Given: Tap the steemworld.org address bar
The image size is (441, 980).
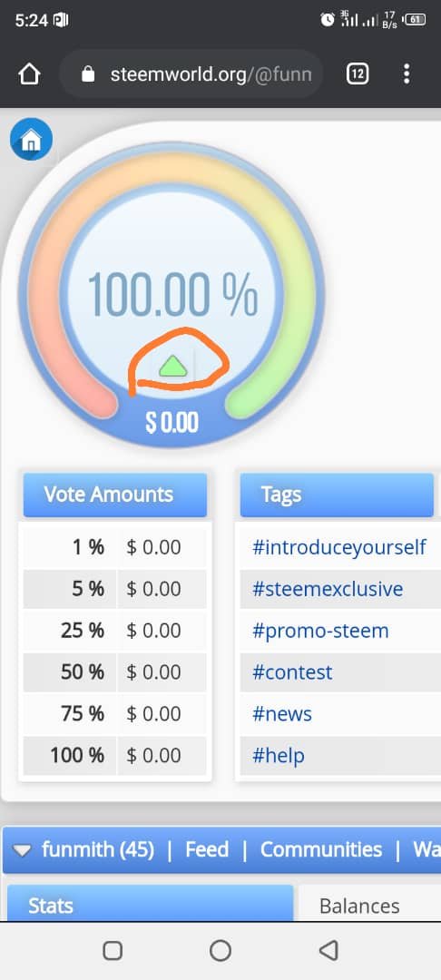Looking at the screenshot, I should pyautogui.click(x=191, y=74).
